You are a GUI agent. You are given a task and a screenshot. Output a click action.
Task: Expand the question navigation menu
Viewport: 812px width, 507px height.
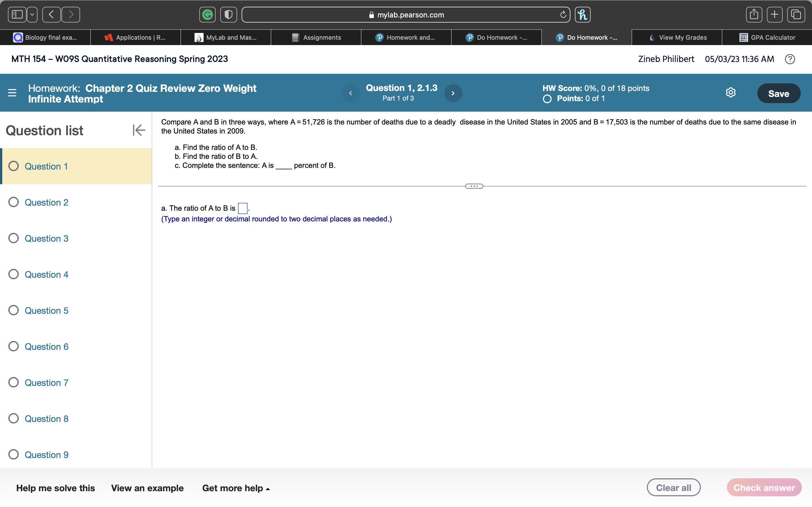[12, 93]
